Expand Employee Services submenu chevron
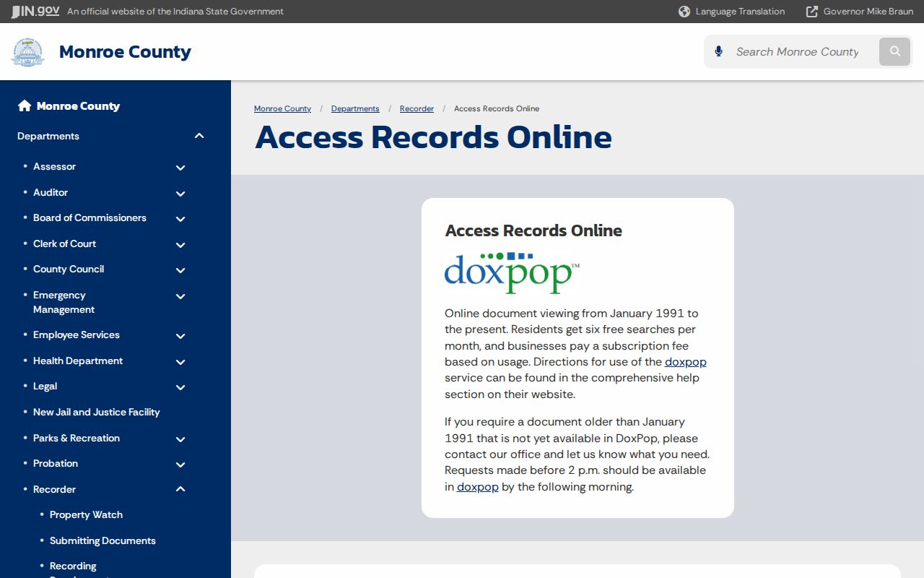Screen dimensions: 924x578 coord(180,336)
